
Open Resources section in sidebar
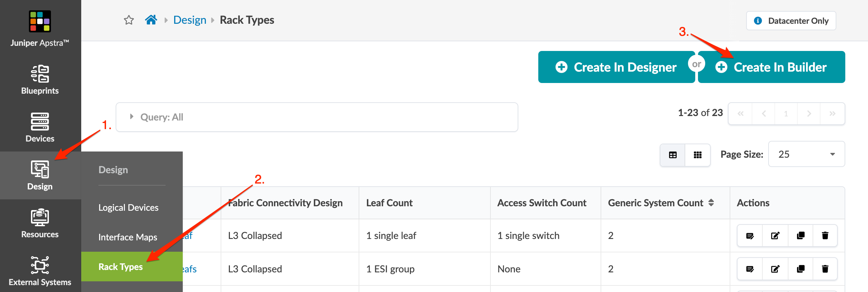pyautogui.click(x=40, y=223)
